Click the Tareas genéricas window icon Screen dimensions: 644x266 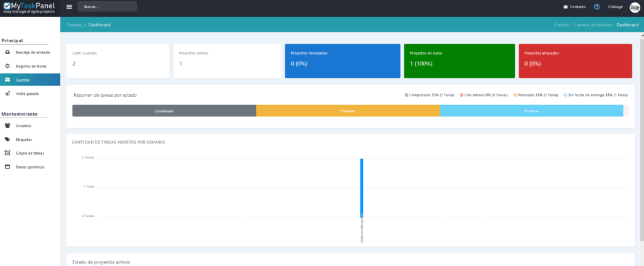click(8, 167)
